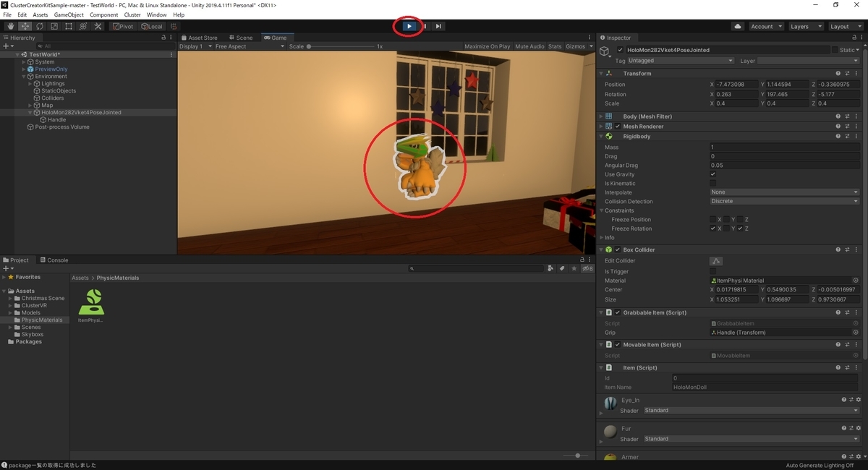The image size is (868, 470).
Task: Open custom editor tools icon
Action: click(98, 27)
